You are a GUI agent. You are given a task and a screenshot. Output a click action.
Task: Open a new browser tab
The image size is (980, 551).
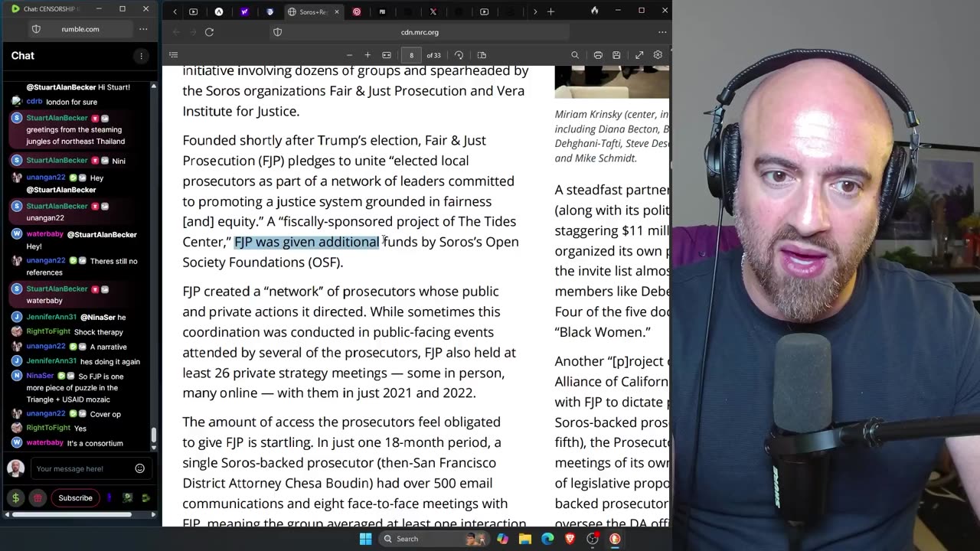[x=550, y=11]
